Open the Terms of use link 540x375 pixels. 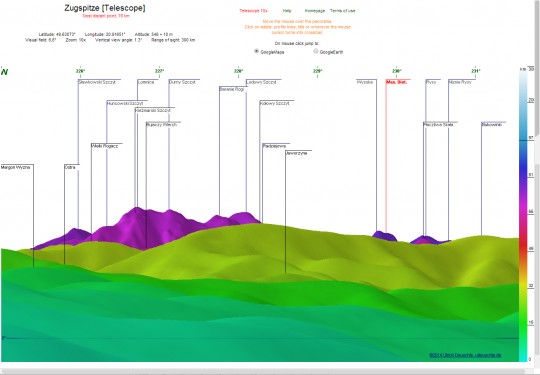[x=342, y=11]
